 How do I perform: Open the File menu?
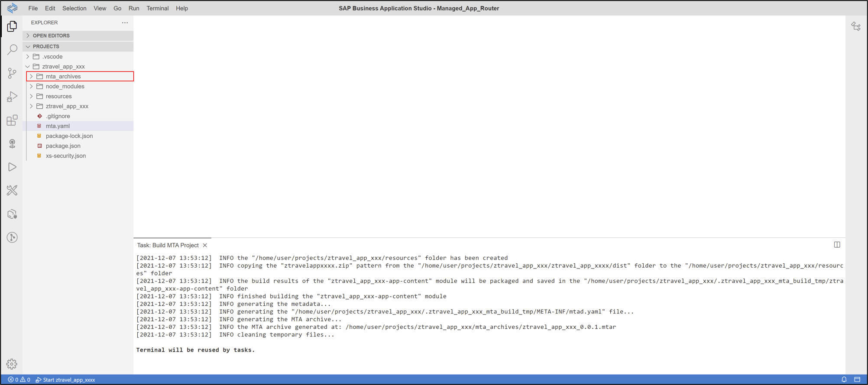[x=33, y=8]
